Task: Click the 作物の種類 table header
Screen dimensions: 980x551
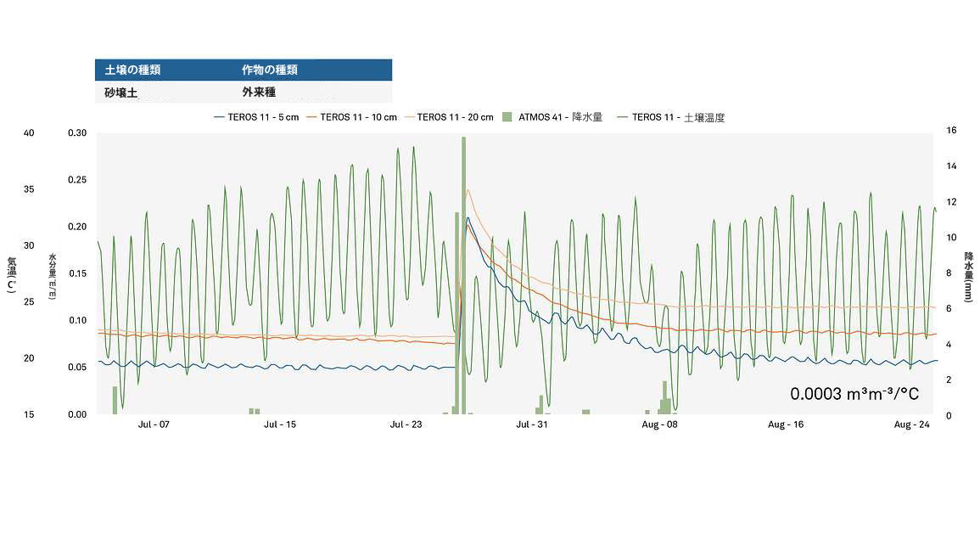Action: point(269,70)
